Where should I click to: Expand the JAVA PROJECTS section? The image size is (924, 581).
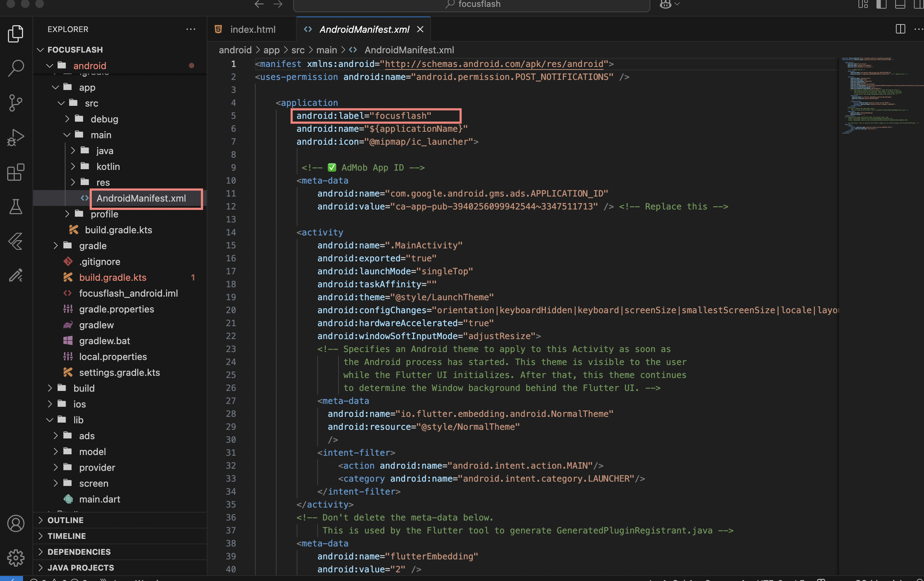coord(81,567)
